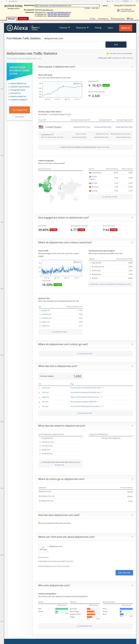Click info icon beside Estimated Unique Visitors

tap(89, 120)
